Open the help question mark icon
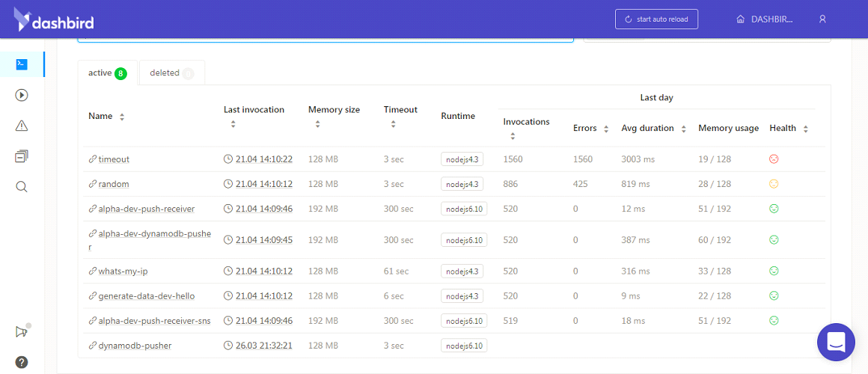This screenshot has height=374, width=868. pyautogui.click(x=22, y=363)
